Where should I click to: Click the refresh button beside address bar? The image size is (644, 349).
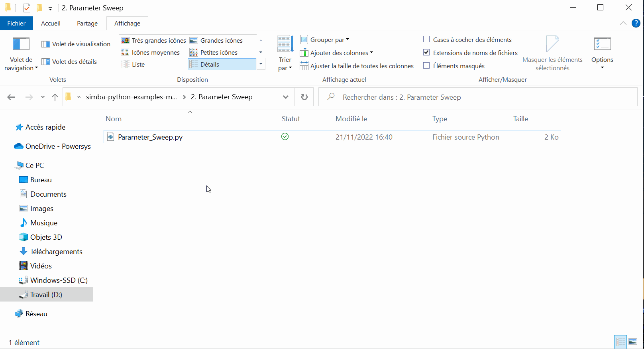[304, 97]
